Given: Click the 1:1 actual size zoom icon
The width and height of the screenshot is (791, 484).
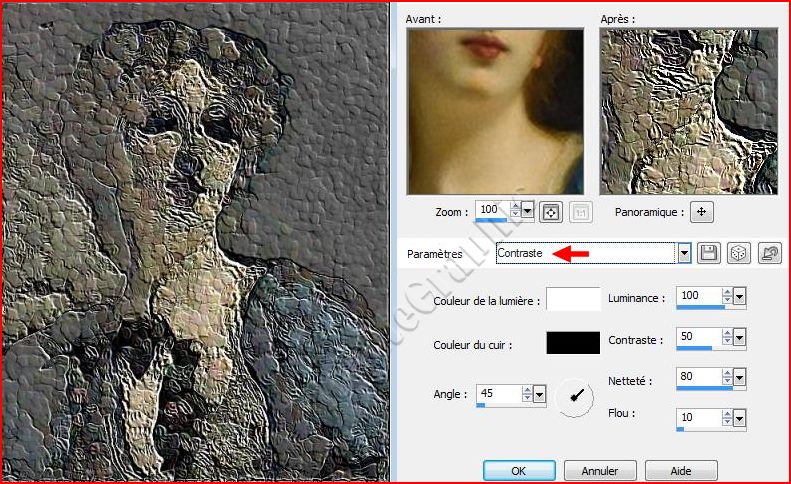Looking at the screenshot, I should (579, 211).
